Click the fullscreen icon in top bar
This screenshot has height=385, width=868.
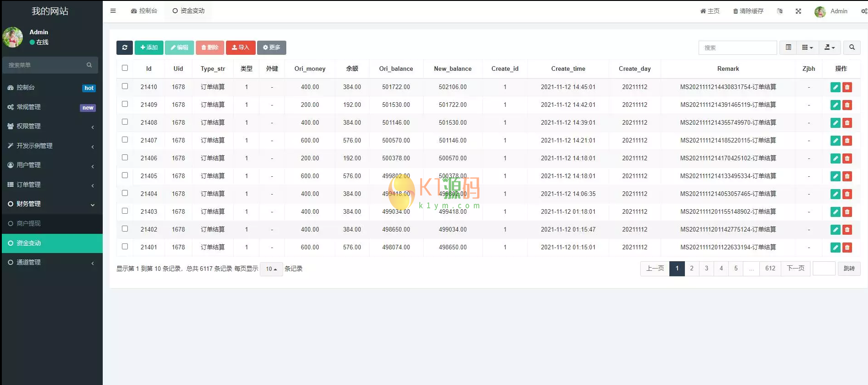798,11
